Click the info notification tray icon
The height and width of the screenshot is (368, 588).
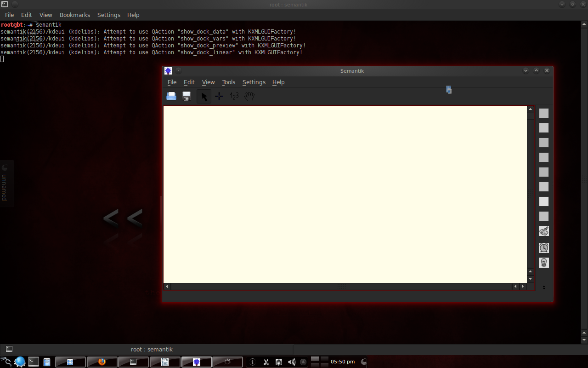[252, 362]
